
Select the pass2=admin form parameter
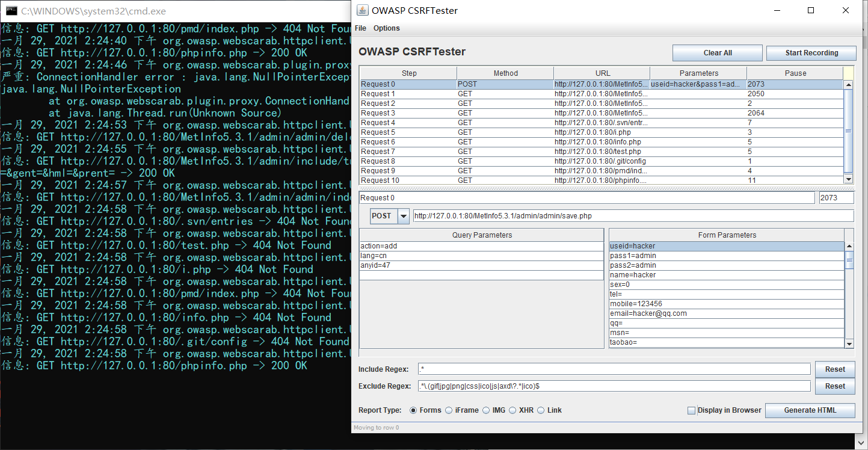(x=727, y=265)
